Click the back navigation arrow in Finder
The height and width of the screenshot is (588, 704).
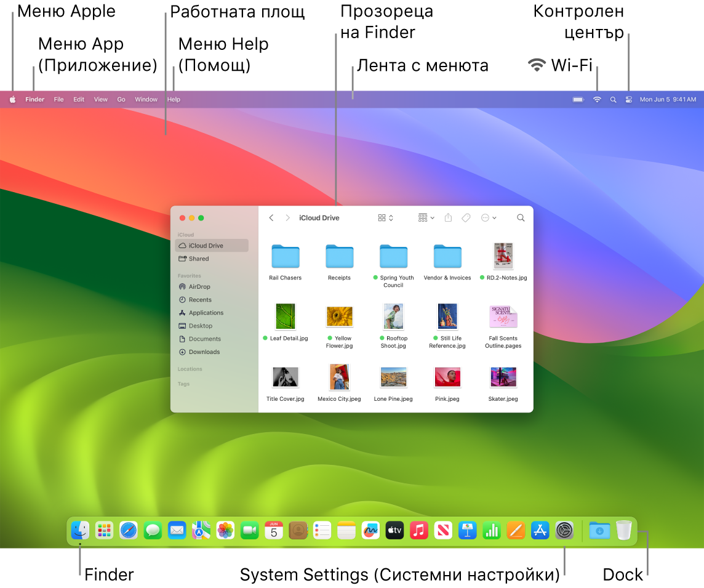(x=271, y=217)
